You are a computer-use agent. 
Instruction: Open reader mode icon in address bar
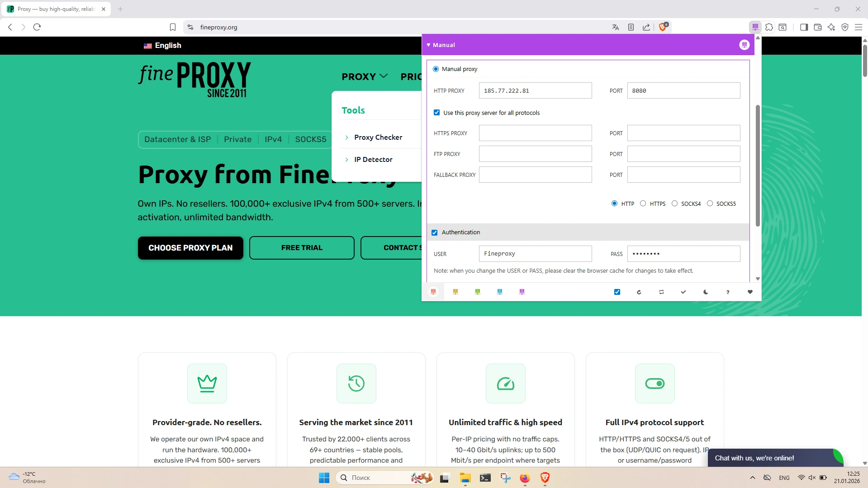pyautogui.click(x=631, y=27)
